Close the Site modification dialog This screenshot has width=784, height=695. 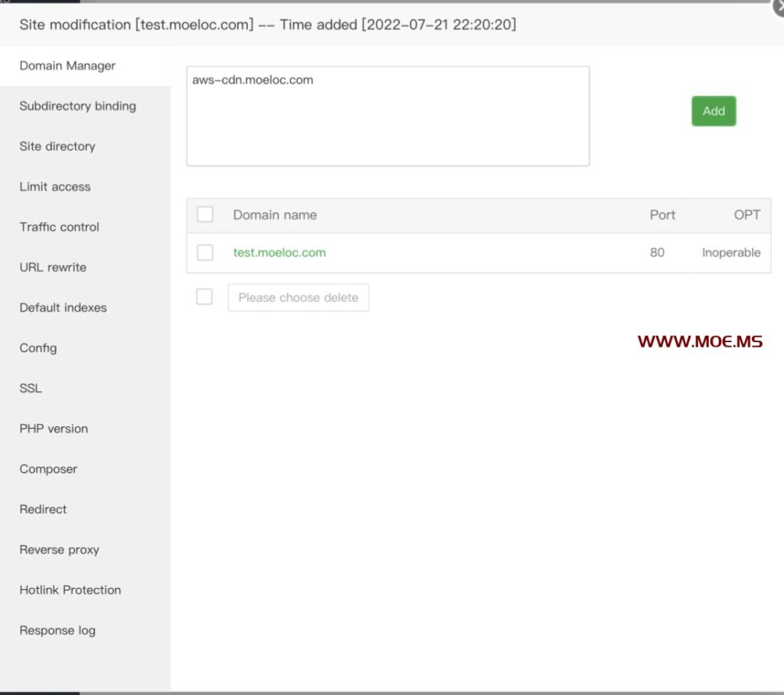pos(776,6)
